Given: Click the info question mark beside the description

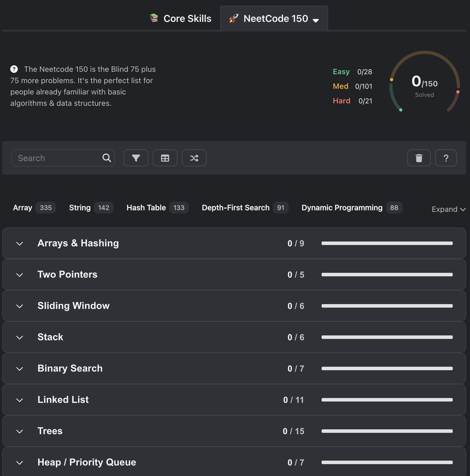Looking at the screenshot, I should coord(14,69).
